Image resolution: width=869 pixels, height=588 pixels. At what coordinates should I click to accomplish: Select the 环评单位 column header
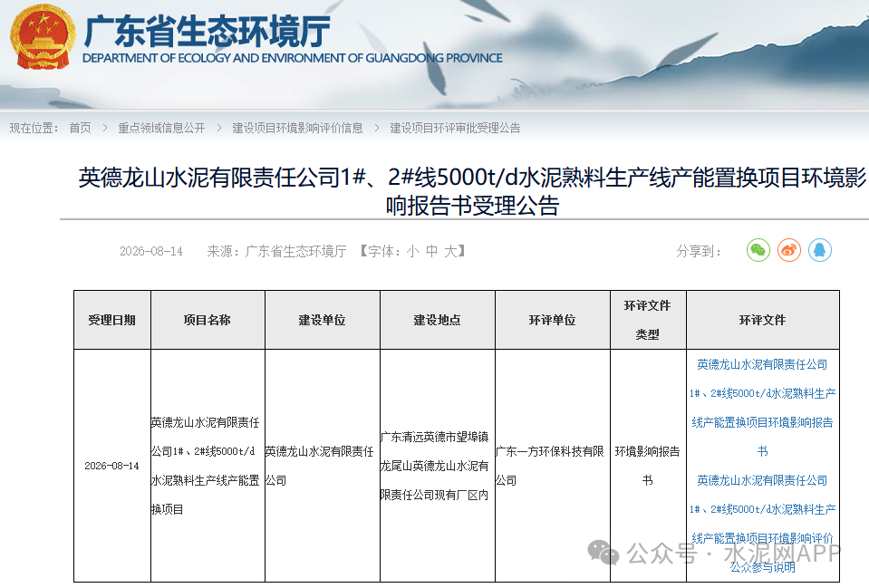pyautogui.click(x=553, y=320)
